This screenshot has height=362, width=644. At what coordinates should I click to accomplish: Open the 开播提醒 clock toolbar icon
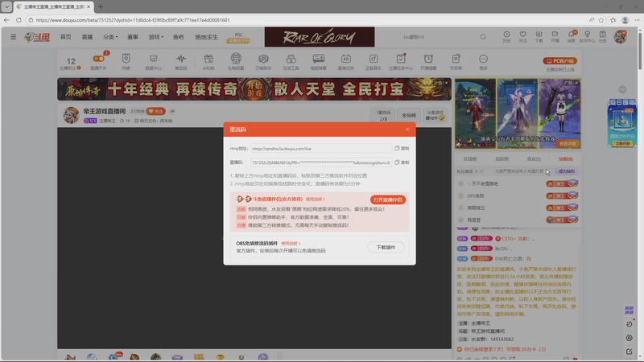pos(428,62)
